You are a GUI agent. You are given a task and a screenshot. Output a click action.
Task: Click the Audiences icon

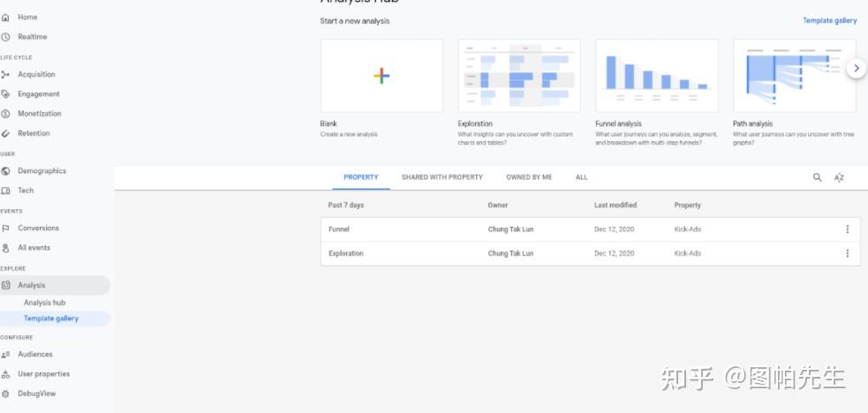(5, 355)
